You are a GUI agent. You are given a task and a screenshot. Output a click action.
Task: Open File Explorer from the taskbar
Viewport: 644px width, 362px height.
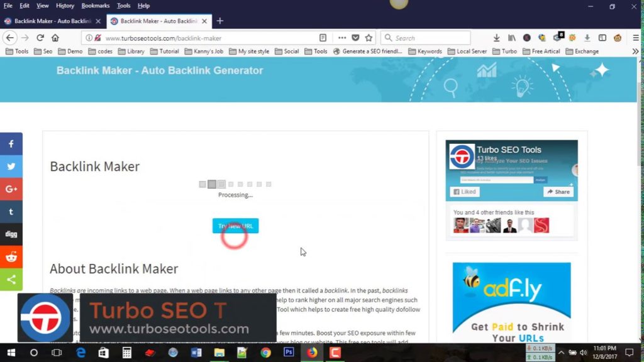219,353
